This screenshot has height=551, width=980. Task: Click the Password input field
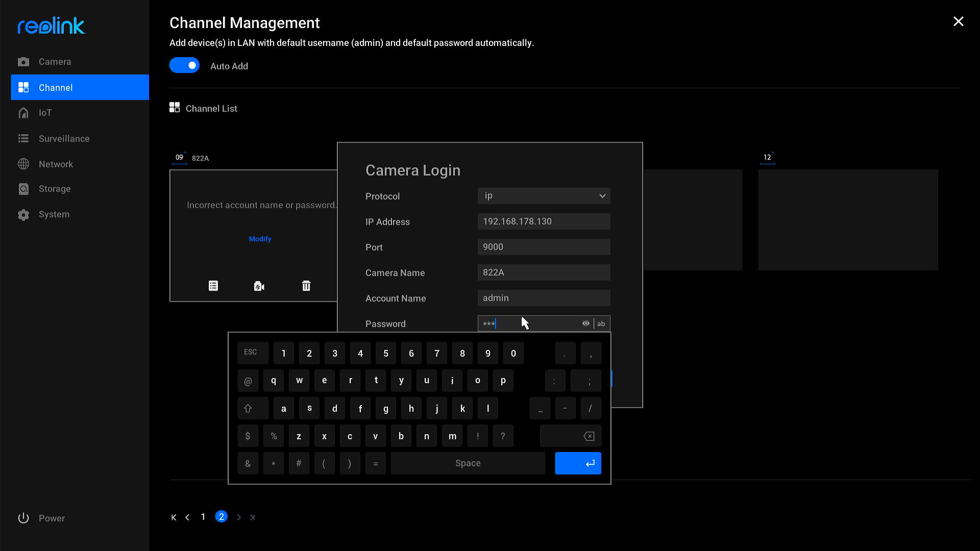pos(544,323)
